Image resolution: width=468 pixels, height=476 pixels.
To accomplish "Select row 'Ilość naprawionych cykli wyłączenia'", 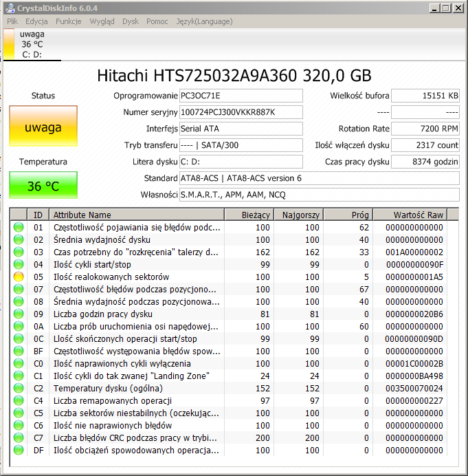I will click(x=229, y=363).
